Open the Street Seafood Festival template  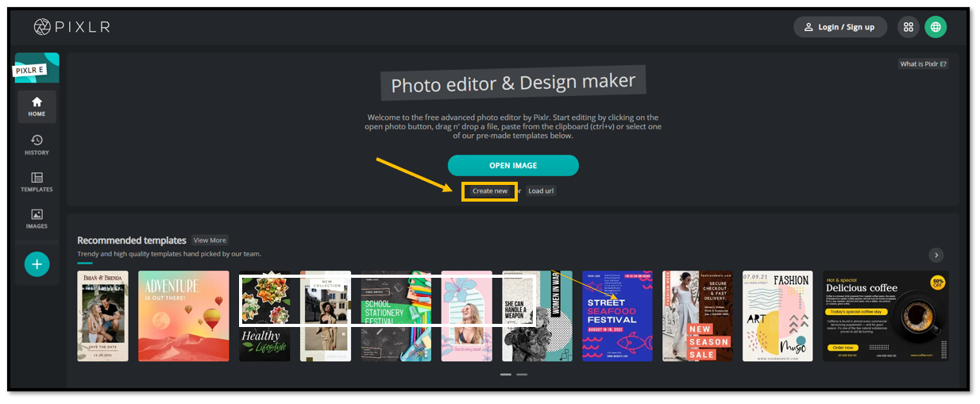[x=618, y=316]
